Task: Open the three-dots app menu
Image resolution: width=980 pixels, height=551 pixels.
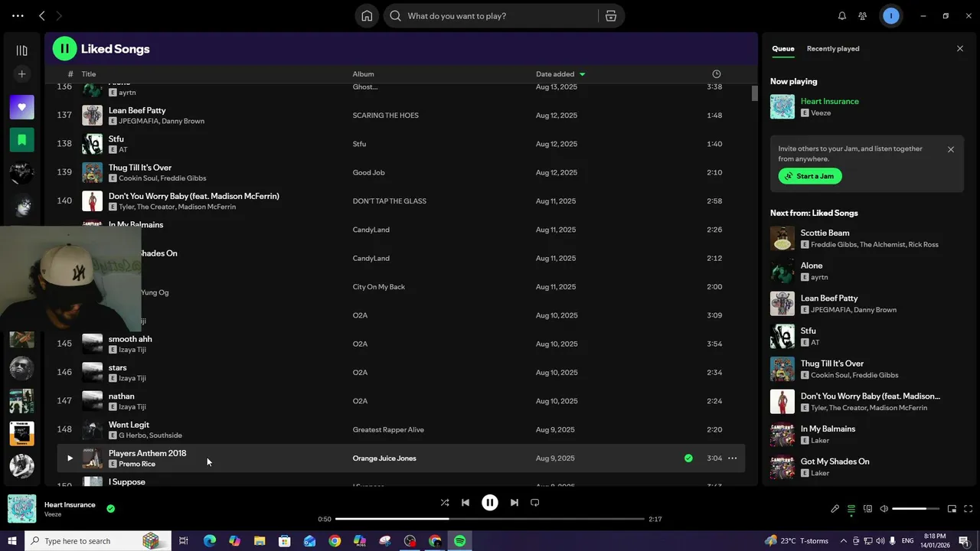Action: 18,15
